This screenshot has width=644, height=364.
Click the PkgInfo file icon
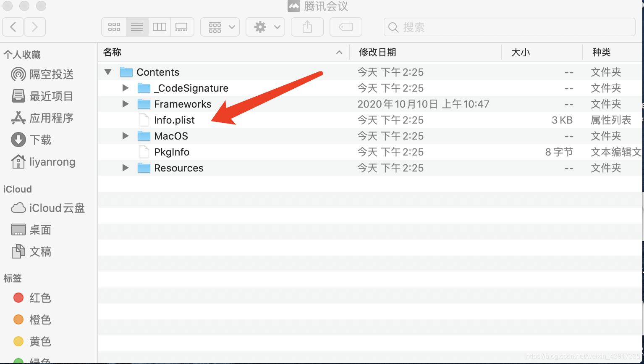point(144,152)
